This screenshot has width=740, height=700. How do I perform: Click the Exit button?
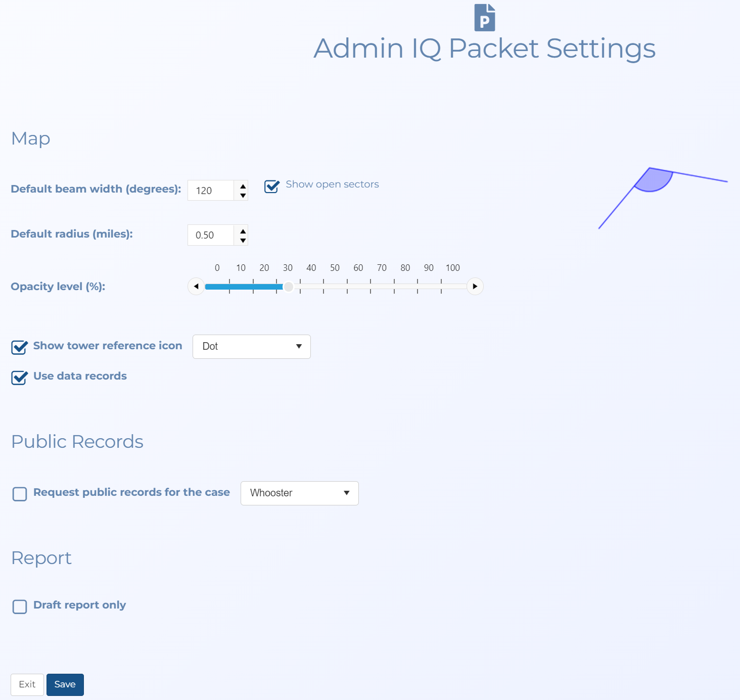(x=27, y=684)
